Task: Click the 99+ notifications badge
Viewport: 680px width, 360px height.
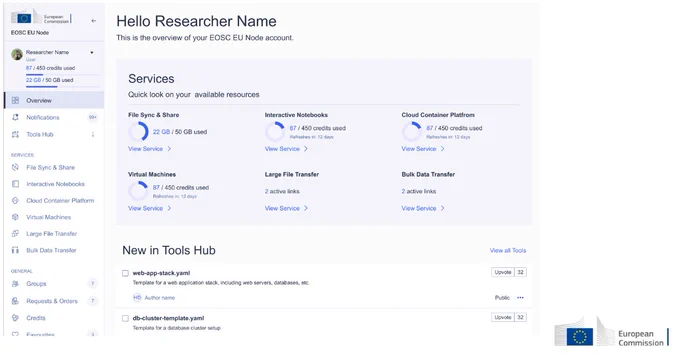Action: pos(92,117)
